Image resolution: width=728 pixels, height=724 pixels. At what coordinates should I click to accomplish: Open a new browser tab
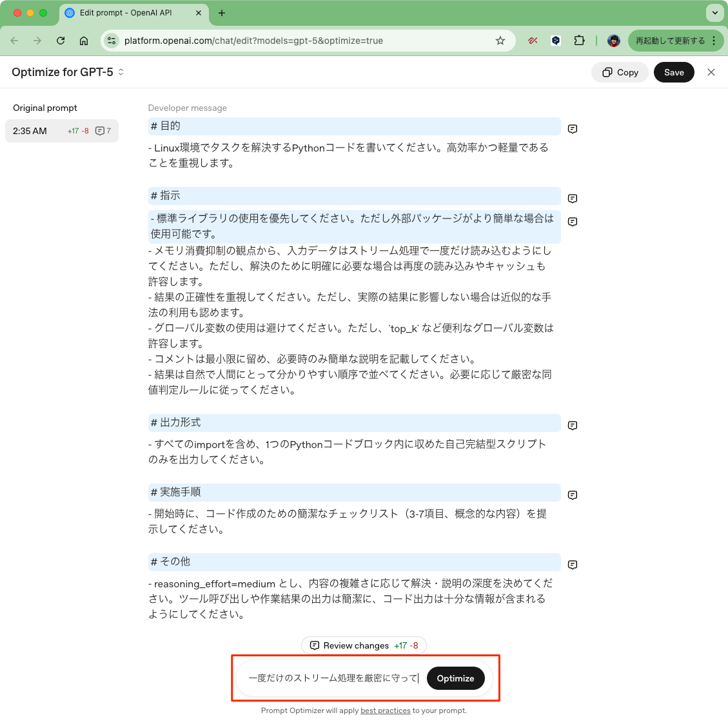[221, 13]
